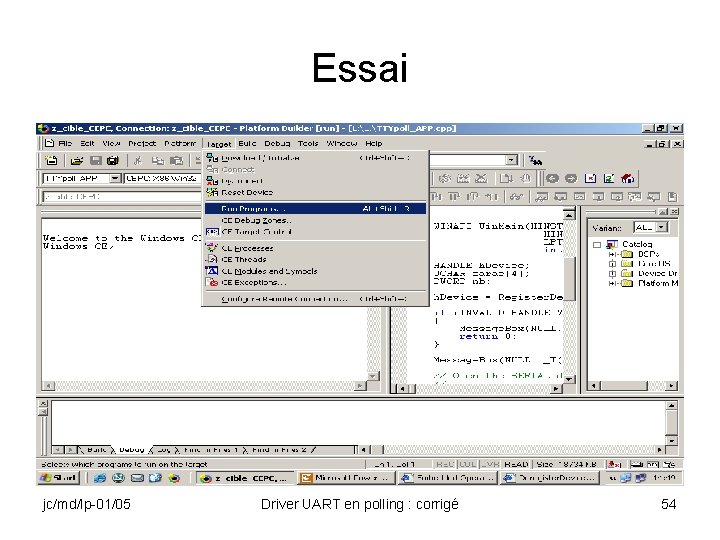The width and height of the screenshot is (720, 540).
Task: Expand the BSPs folder in Catalog
Action: 612,254
